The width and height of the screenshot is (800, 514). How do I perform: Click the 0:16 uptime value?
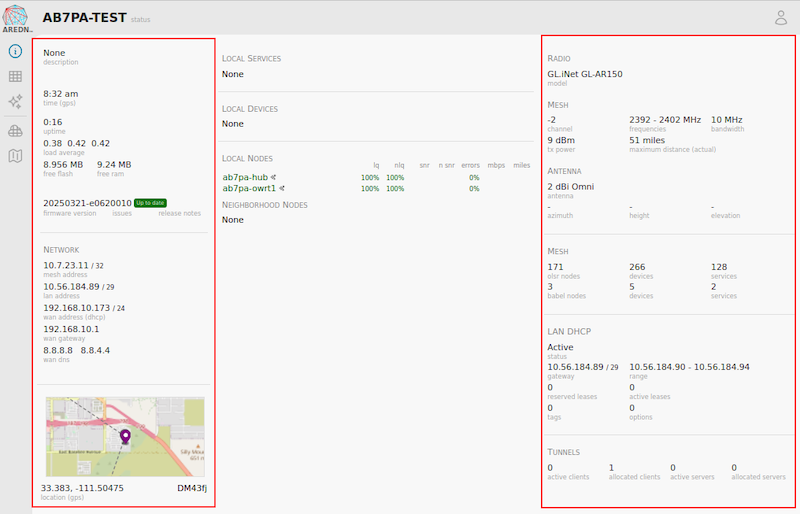pos(53,122)
